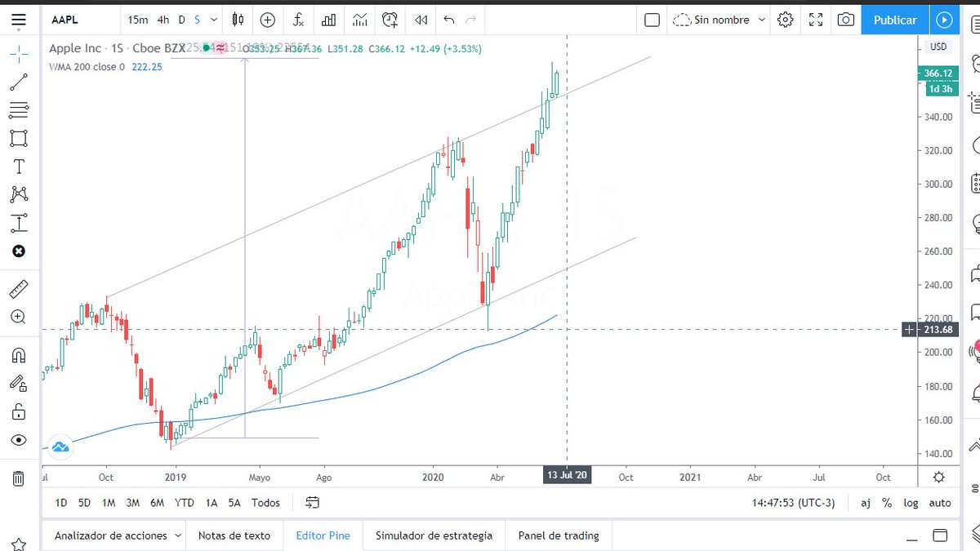Redo the last chart action
Image resolution: width=980 pixels, height=551 pixels.
point(470,20)
